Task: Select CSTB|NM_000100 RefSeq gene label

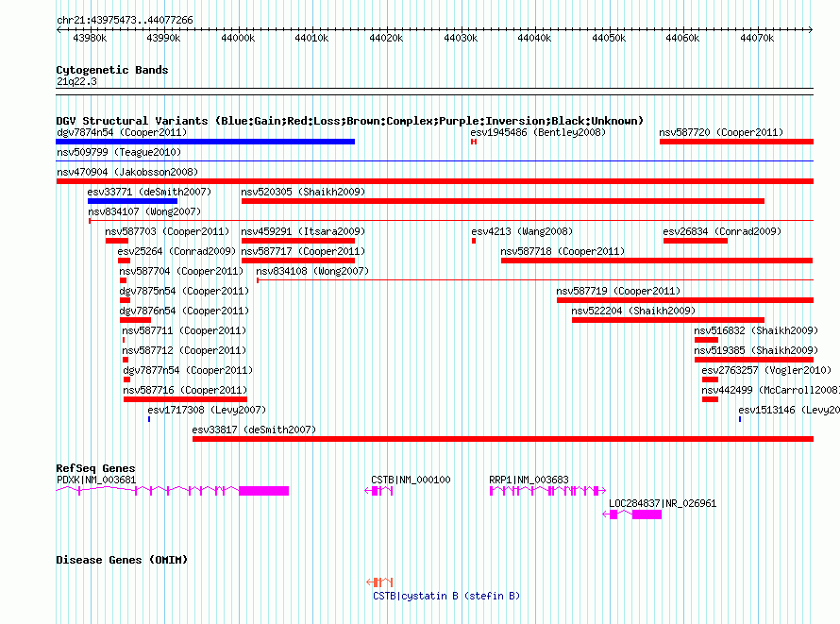Action: (411, 480)
